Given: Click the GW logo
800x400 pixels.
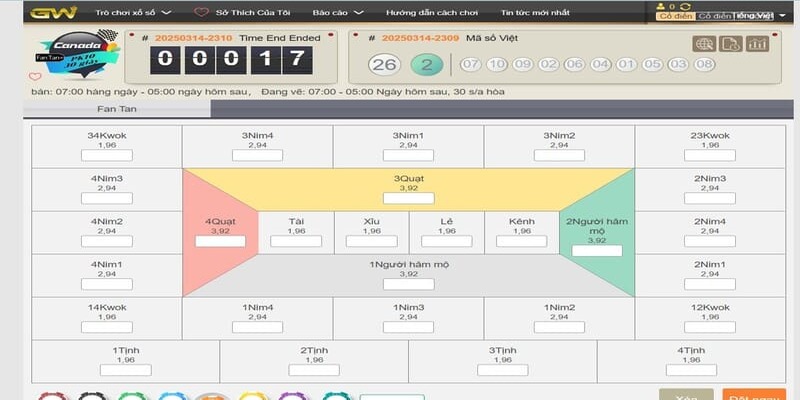Looking at the screenshot, I should click(53, 12).
